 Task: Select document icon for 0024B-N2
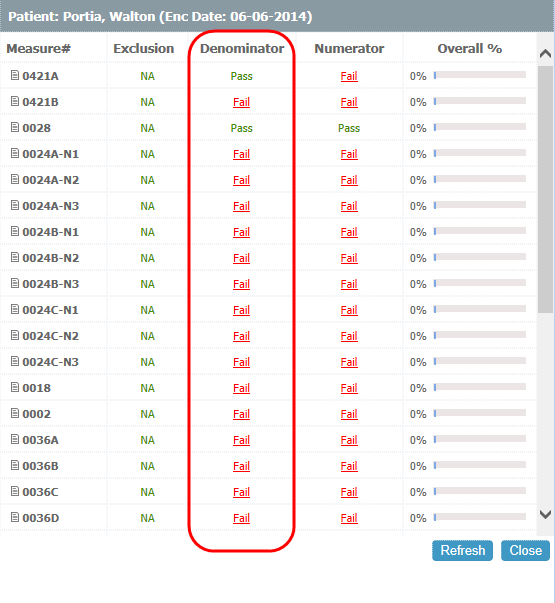[15, 257]
